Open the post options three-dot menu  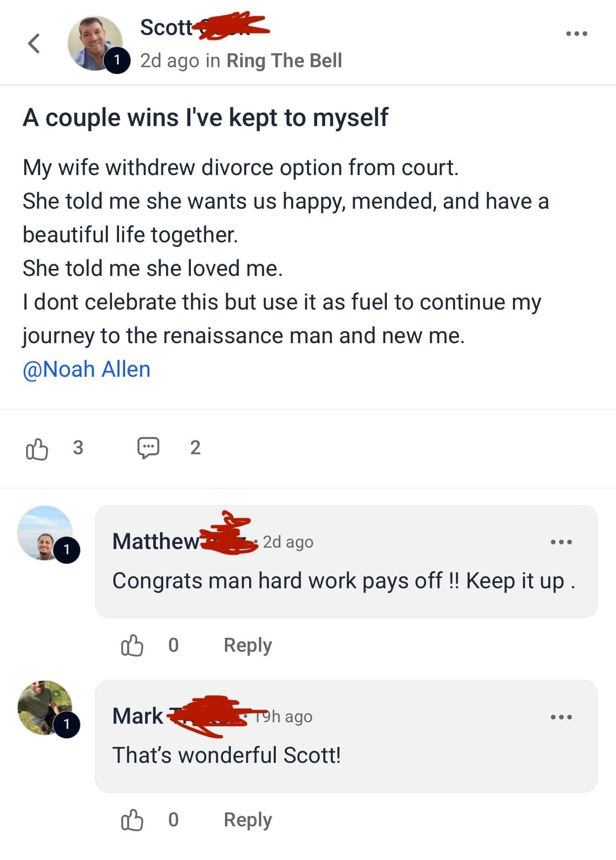(577, 34)
